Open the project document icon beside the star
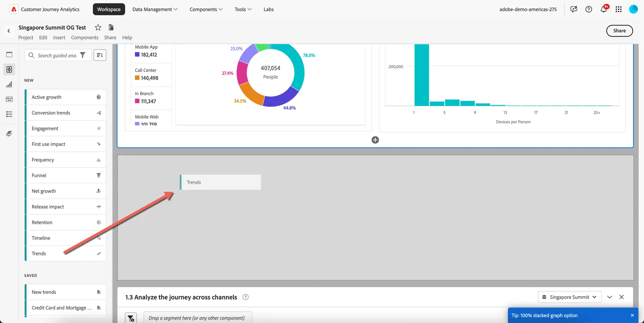This screenshot has height=323, width=644. click(111, 27)
